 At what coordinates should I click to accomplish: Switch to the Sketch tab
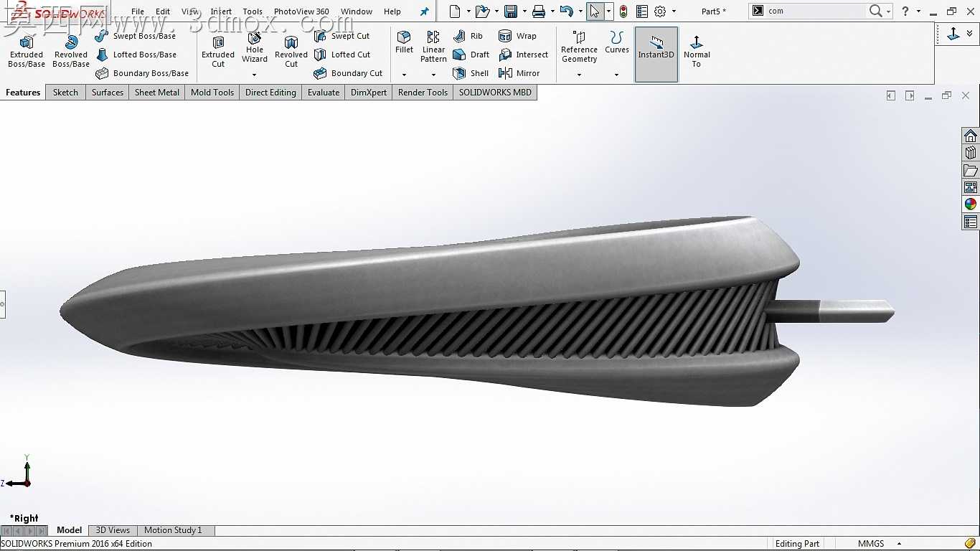(x=65, y=93)
